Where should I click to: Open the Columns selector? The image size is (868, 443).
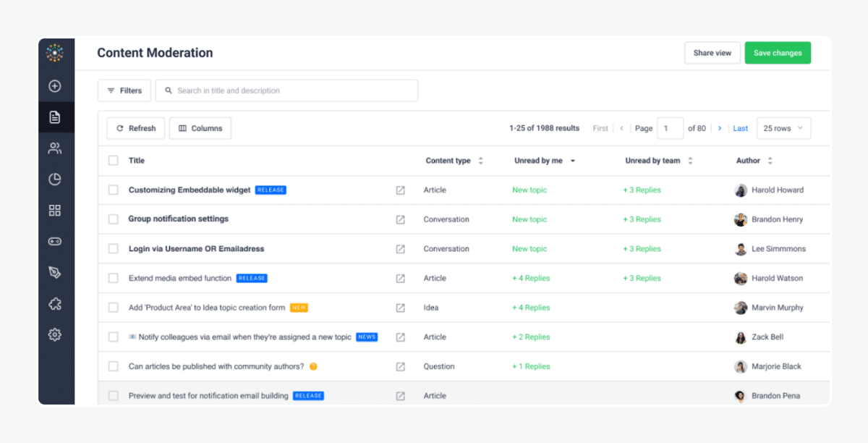200,127
